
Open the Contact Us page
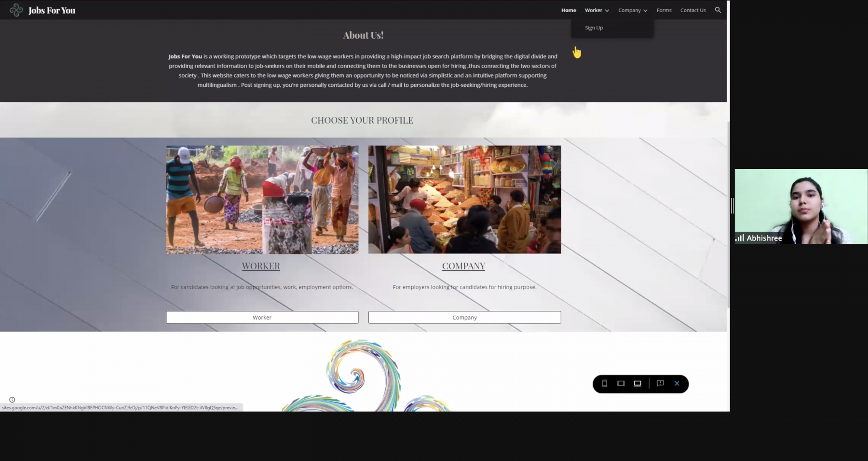pos(692,10)
